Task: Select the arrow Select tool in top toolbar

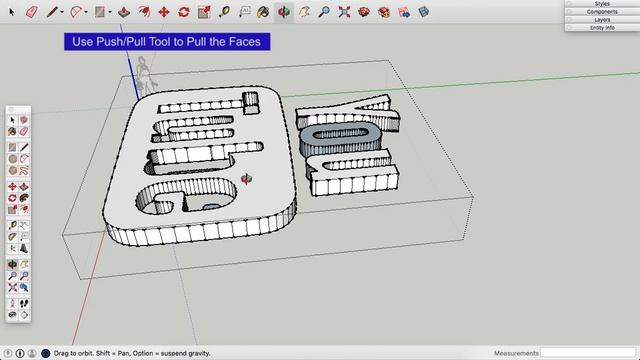Action: click(x=11, y=12)
